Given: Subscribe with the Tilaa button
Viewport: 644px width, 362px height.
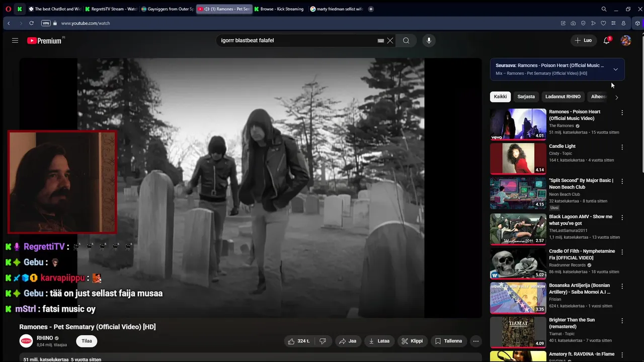Looking at the screenshot, I should (87, 341).
